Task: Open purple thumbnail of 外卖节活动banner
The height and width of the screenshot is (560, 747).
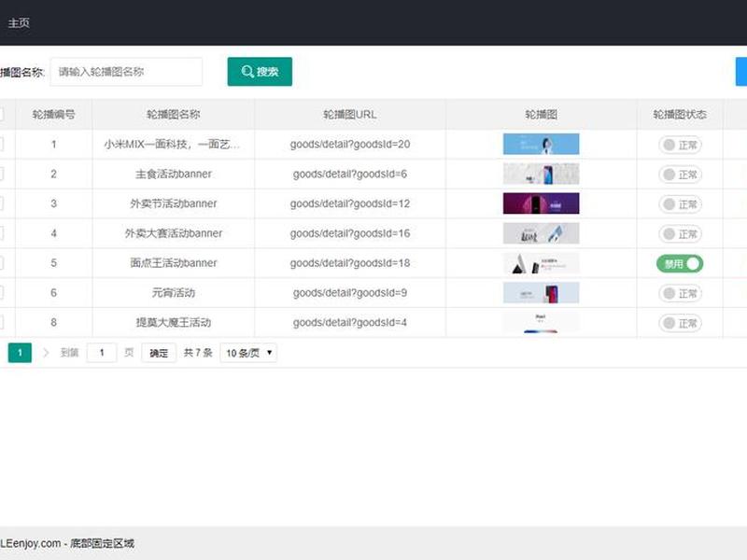Action: (542, 203)
